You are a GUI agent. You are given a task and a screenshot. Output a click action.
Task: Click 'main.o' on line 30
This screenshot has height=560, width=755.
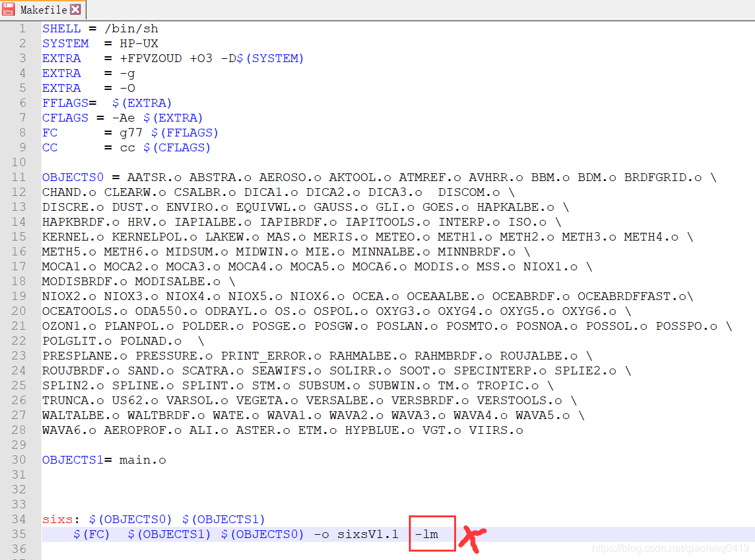[142, 460]
